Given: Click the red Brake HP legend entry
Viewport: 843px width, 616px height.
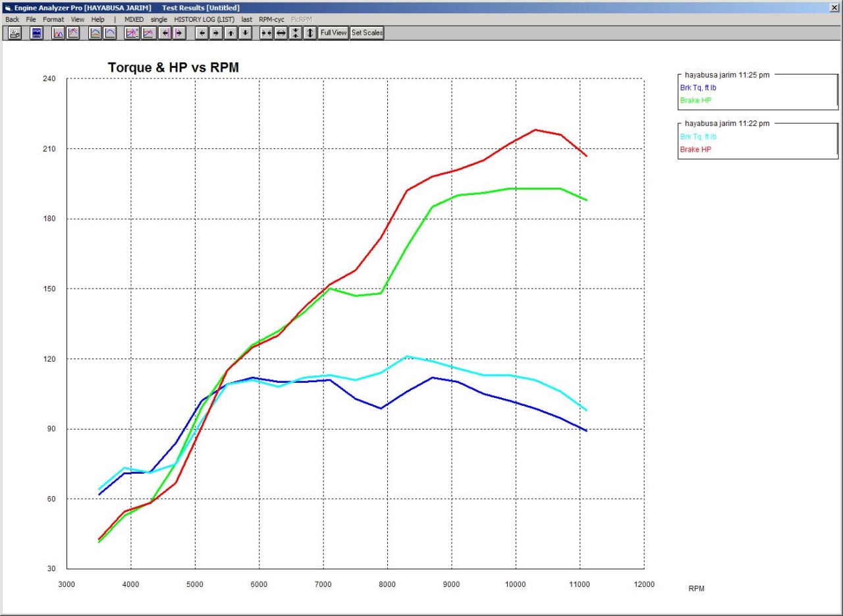Looking at the screenshot, I should pyautogui.click(x=695, y=150).
